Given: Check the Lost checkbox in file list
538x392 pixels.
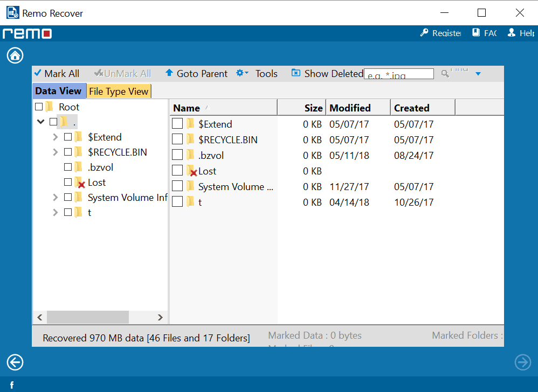Looking at the screenshot, I should click(x=177, y=170).
